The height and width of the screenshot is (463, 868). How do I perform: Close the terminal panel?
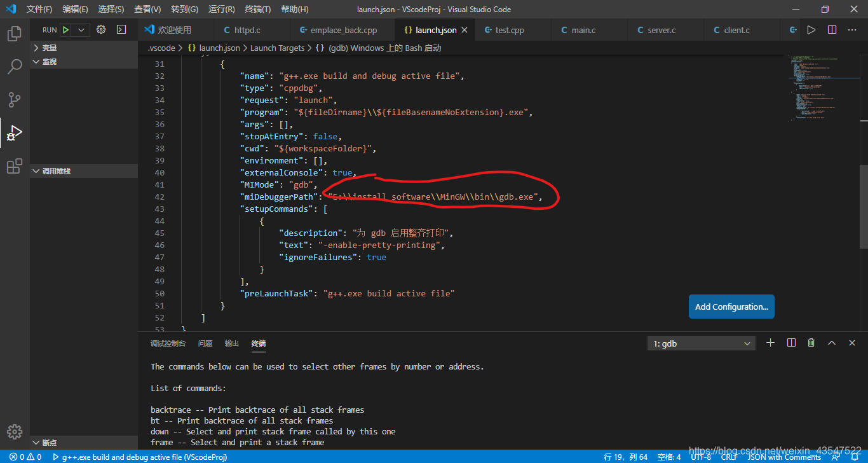click(x=852, y=343)
